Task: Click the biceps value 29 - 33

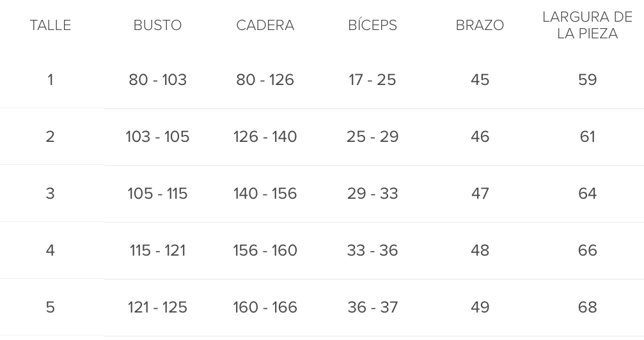Action: click(372, 194)
